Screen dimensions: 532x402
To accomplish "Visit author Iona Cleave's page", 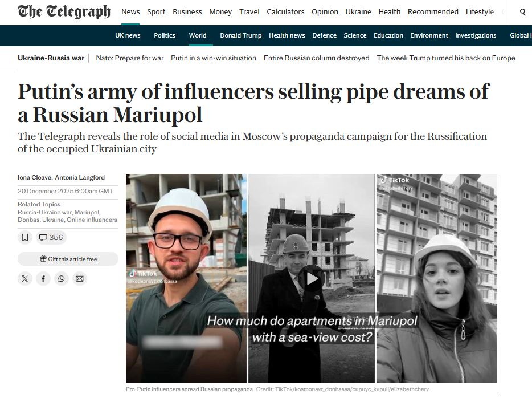I will pyautogui.click(x=35, y=177).
